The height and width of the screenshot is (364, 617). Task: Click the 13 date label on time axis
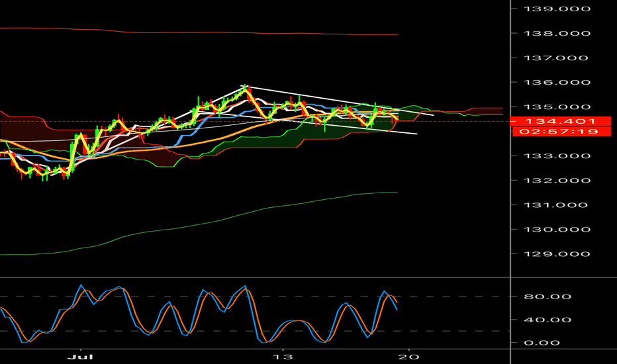(283, 357)
